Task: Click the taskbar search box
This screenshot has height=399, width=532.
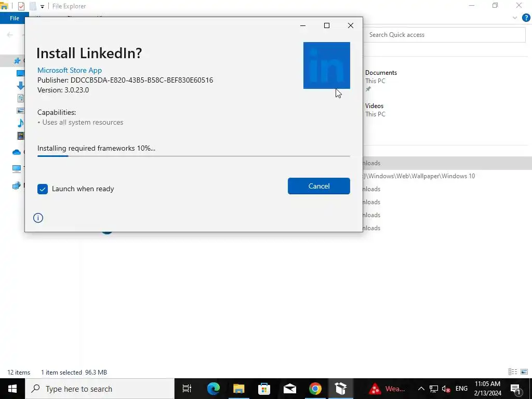Action: pos(100,389)
